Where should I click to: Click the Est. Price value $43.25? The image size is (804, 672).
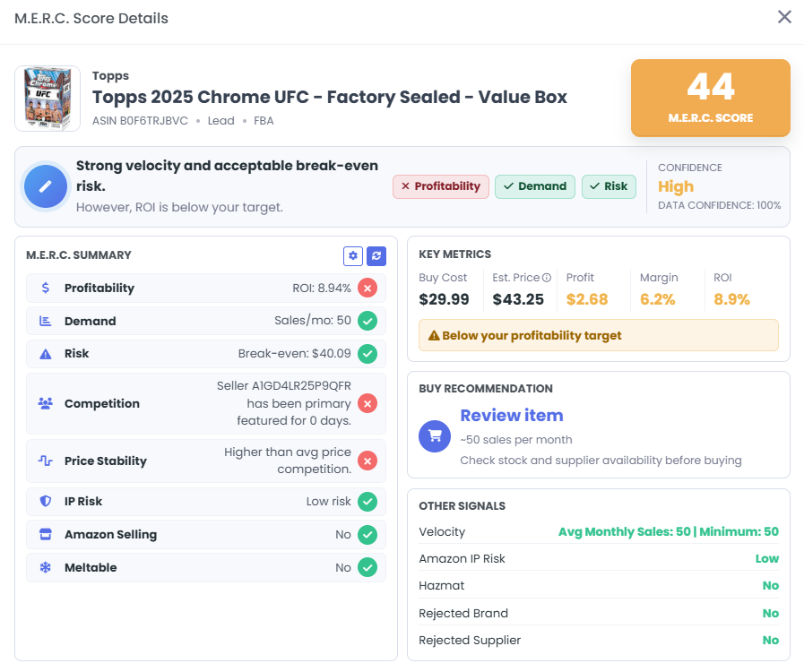[x=518, y=299]
